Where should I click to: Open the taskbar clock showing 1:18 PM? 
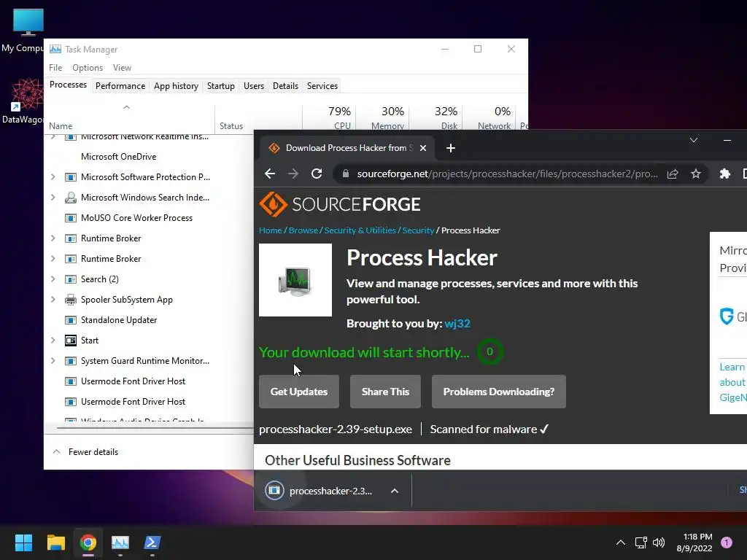694,542
